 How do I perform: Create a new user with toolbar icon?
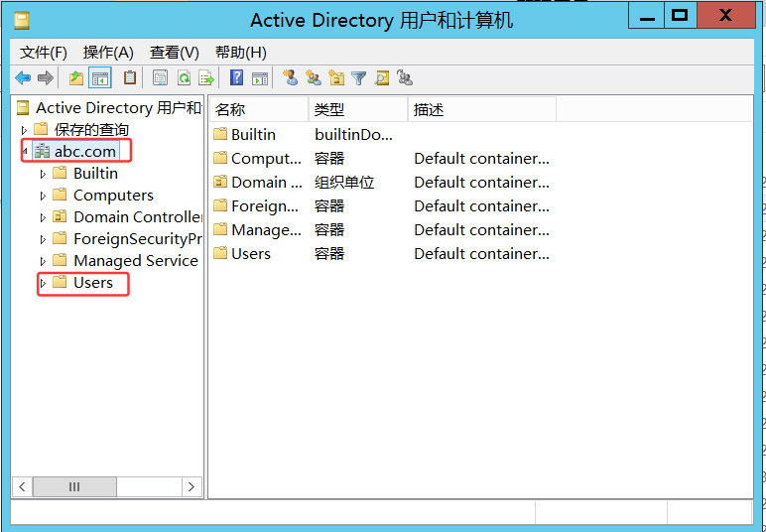point(290,77)
